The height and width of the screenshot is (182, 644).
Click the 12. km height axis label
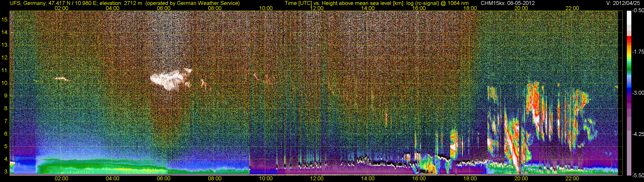click(x=5, y=58)
